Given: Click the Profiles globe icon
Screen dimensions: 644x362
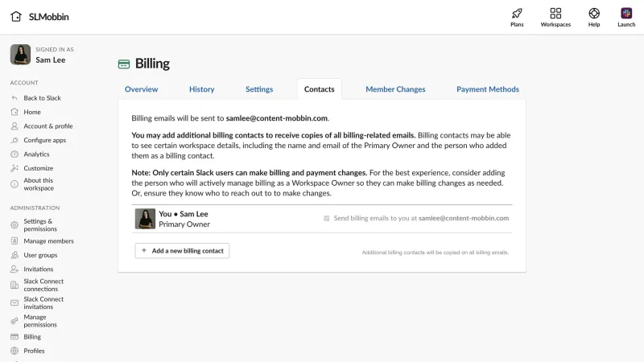Looking at the screenshot, I should tap(14, 351).
